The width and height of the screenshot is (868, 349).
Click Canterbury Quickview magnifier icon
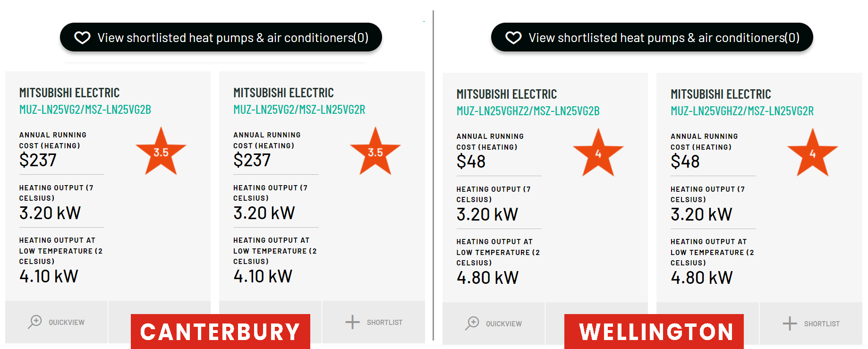35,322
